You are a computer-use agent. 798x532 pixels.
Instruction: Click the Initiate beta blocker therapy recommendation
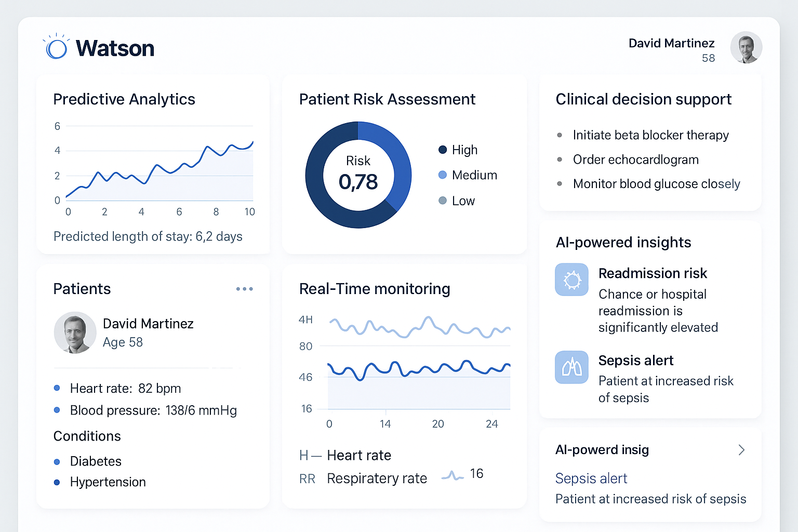point(650,135)
